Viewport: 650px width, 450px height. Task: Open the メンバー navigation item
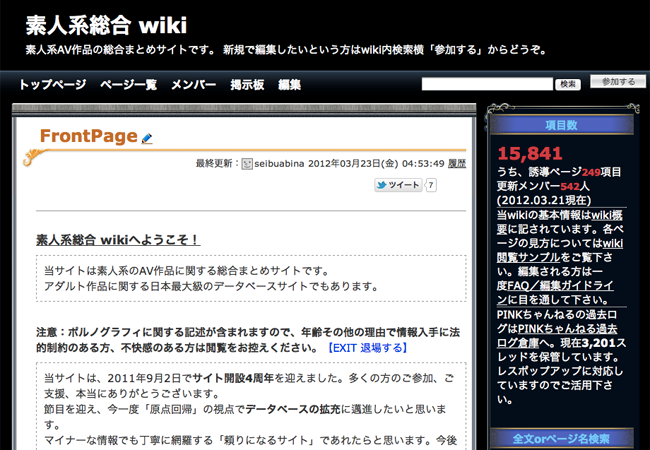[193, 85]
